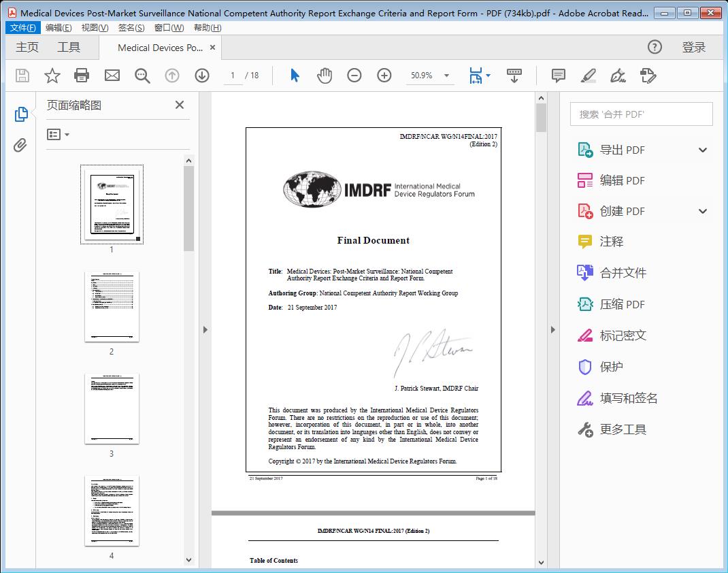Click the print file icon
Image resolution: width=728 pixels, height=573 pixels.
82,76
